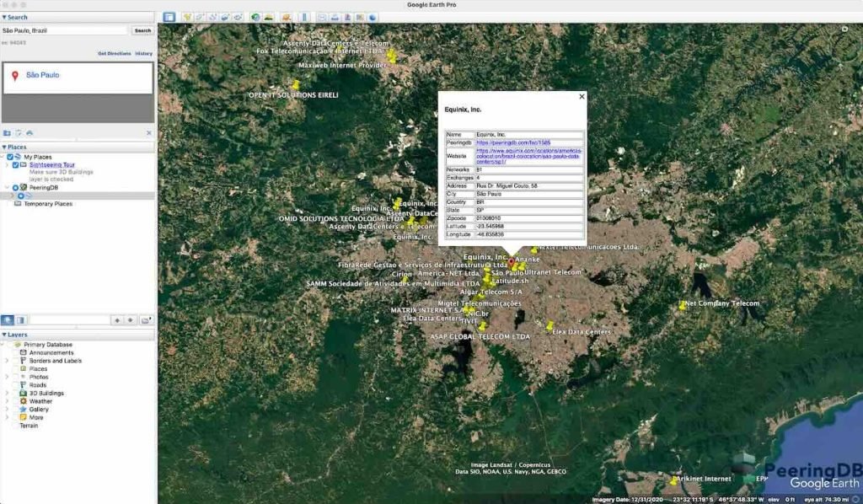Viewport: 863px width, 504px height.
Task: Click the yellow pin at Net Company Telecom
Action: (683, 305)
